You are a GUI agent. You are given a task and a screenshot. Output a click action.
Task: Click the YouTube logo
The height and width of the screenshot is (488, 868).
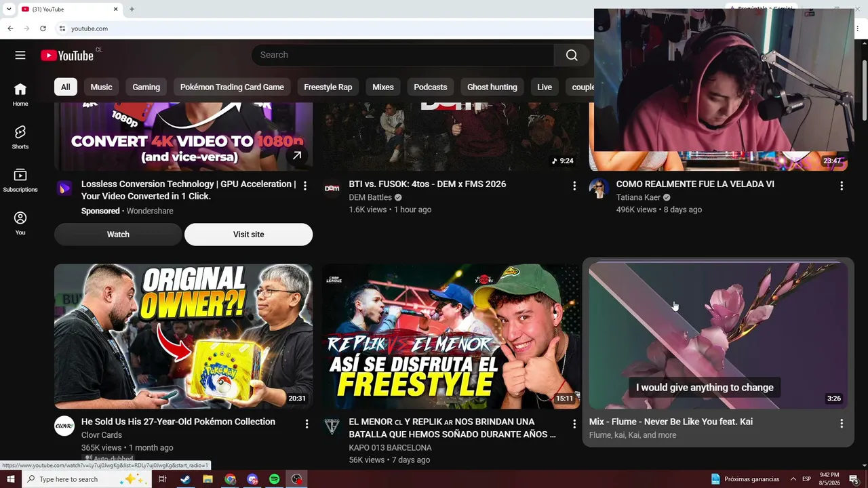coord(67,56)
